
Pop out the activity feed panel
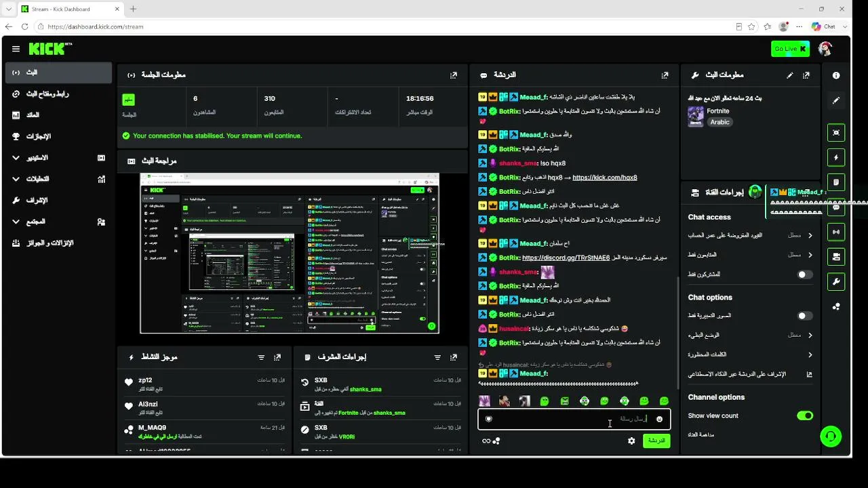(x=277, y=357)
